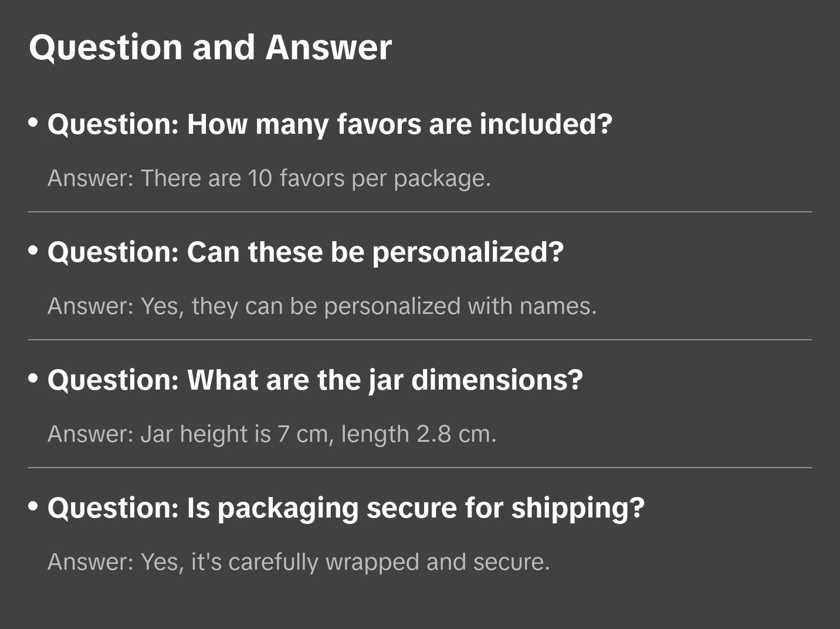
Task: Expand the "How many favors are included?" question
Action: (330, 124)
